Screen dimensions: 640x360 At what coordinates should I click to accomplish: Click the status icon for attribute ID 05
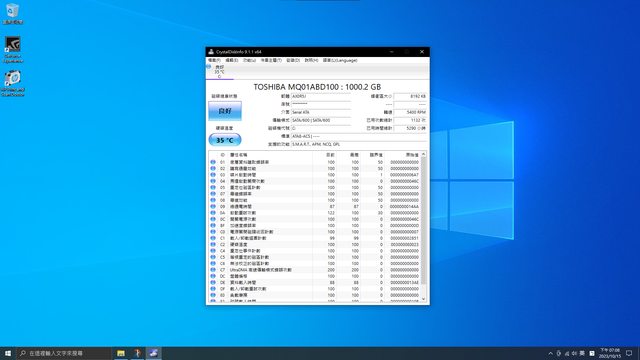pos(213,187)
